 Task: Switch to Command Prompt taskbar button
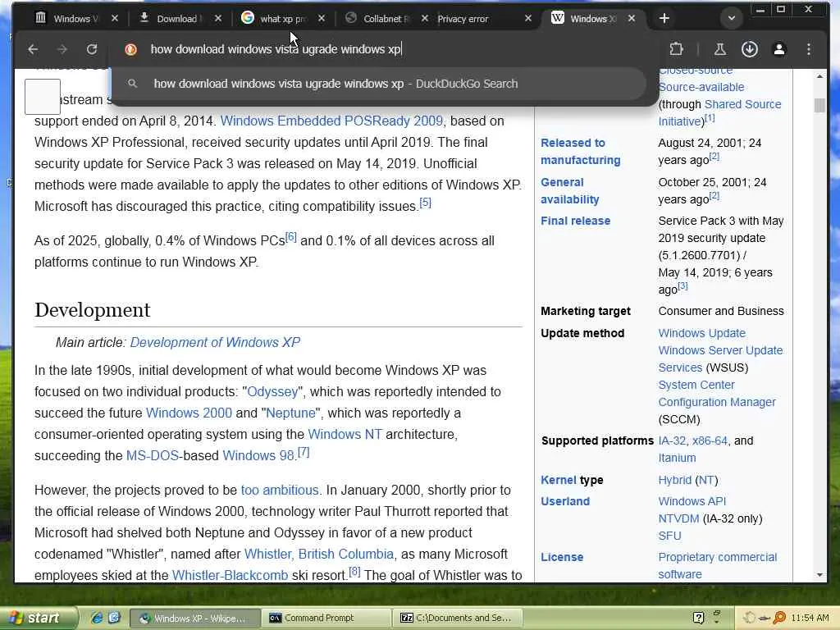pos(326,618)
